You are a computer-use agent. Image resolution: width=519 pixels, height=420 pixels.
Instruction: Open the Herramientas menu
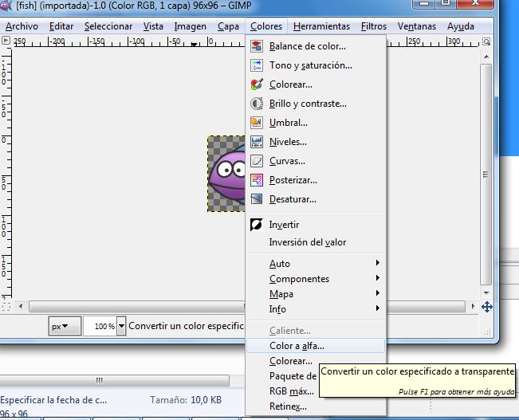(x=321, y=26)
